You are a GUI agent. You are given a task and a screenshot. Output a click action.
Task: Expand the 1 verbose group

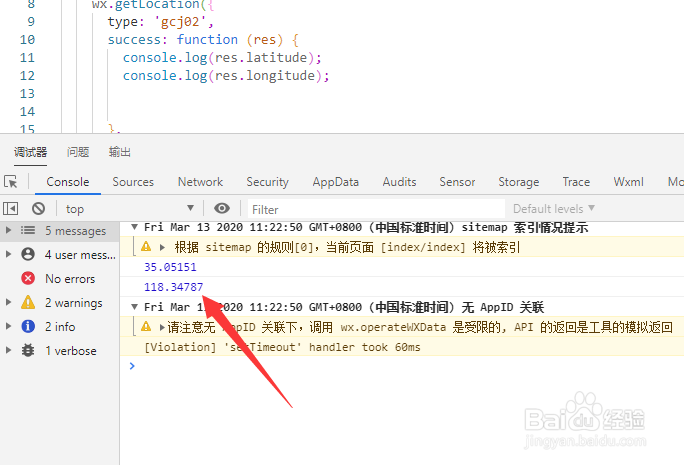[8, 350]
